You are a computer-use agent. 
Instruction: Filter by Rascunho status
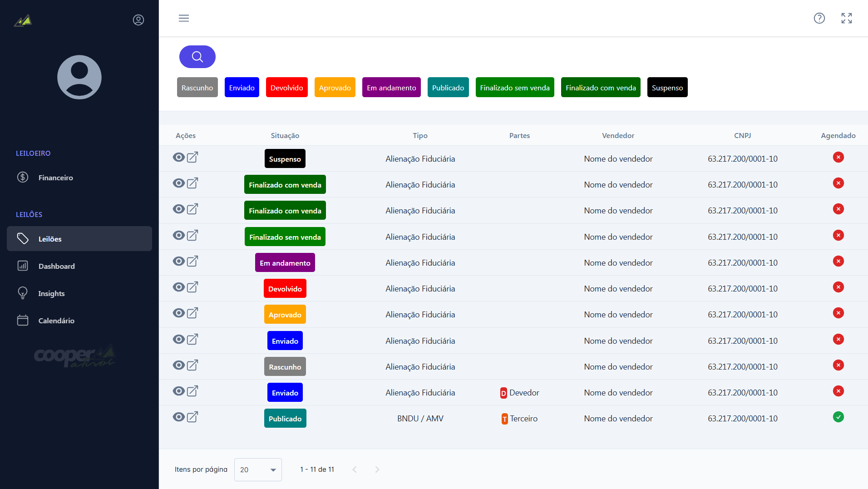tap(197, 87)
